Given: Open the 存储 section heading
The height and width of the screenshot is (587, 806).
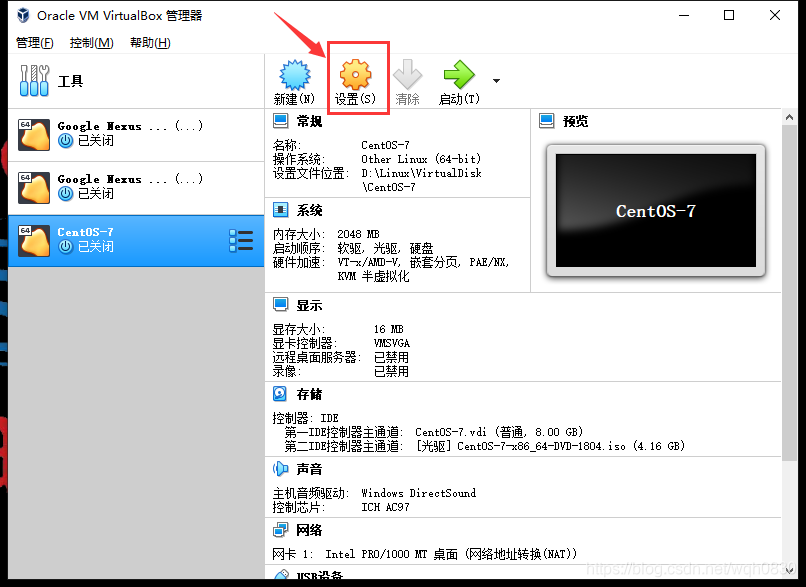Looking at the screenshot, I should [309, 394].
